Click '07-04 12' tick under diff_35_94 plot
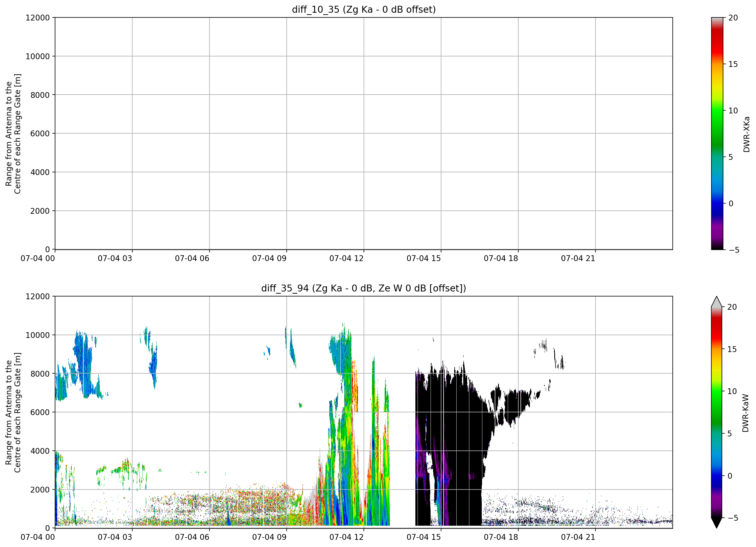 pos(346,537)
